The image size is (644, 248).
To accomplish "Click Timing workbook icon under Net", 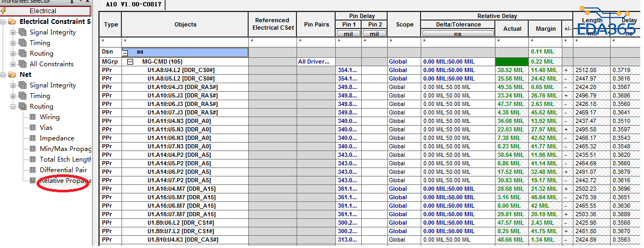I will 23,96.
